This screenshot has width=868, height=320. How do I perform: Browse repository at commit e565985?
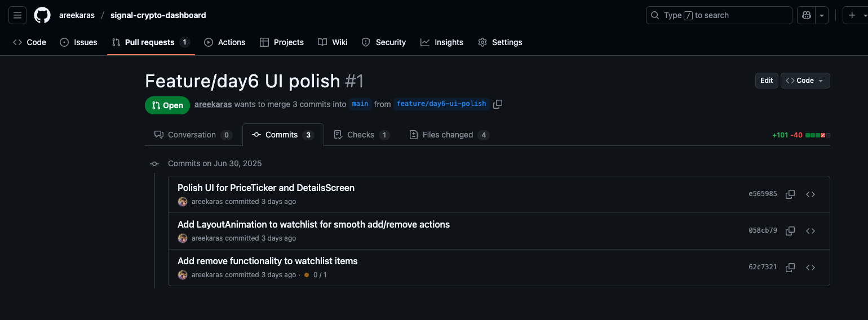click(x=811, y=194)
